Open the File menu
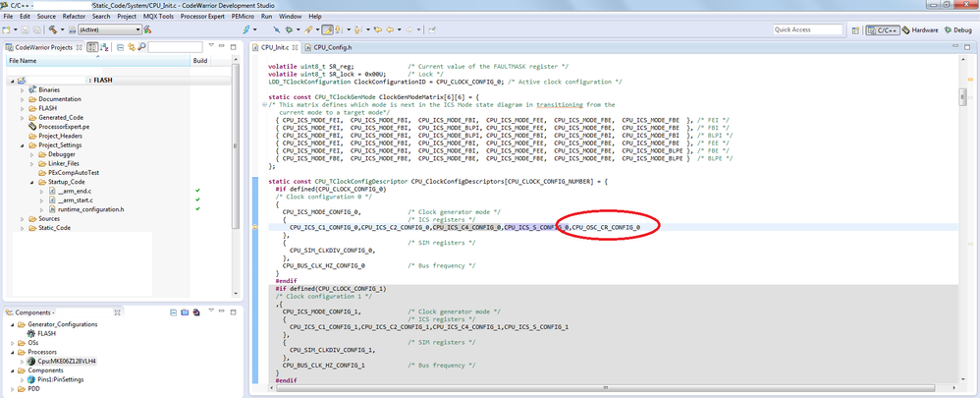The image size is (980, 398). coord(8,17)
